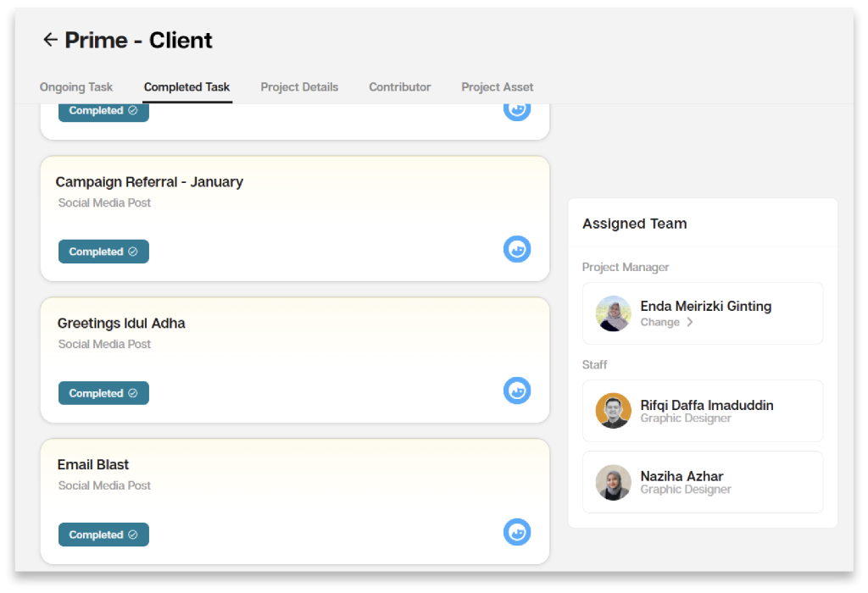Click avatar icon on Email Blast card

point(517,532)
